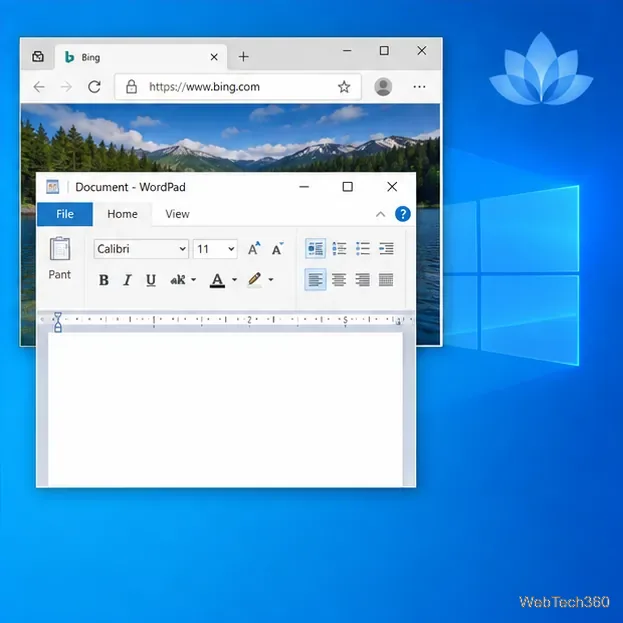
Task: Shrink font size with smaller A icon
Action: tap(277, 249)
